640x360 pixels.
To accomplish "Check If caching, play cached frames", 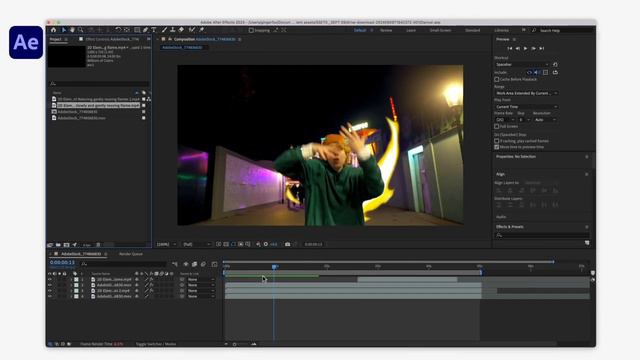I will pos(497,141).
